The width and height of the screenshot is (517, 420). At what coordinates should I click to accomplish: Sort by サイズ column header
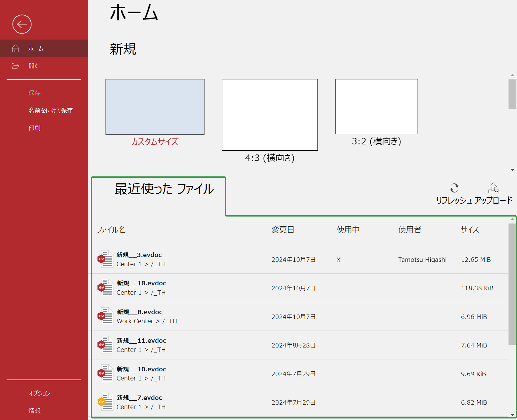click(470, 230)
